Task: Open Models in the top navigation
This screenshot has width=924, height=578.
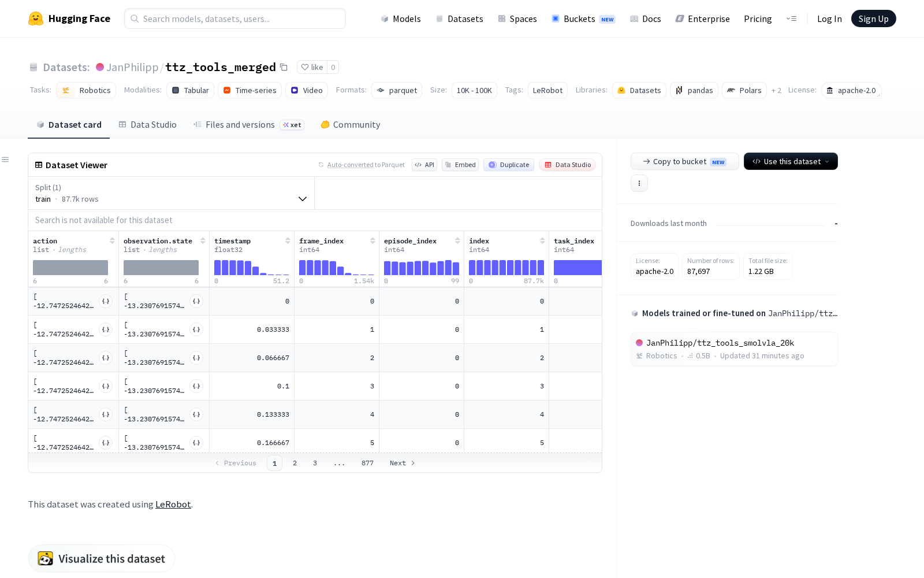Action: pos(401,18)
